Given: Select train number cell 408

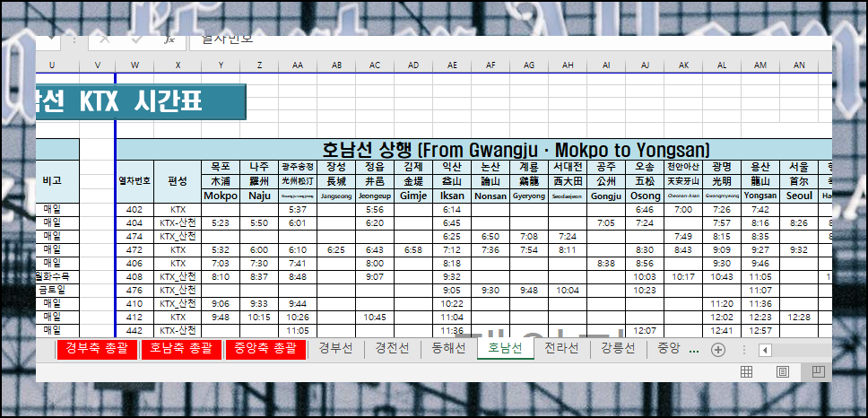Looking at the screenshot, I should click(x=135, y=277).
